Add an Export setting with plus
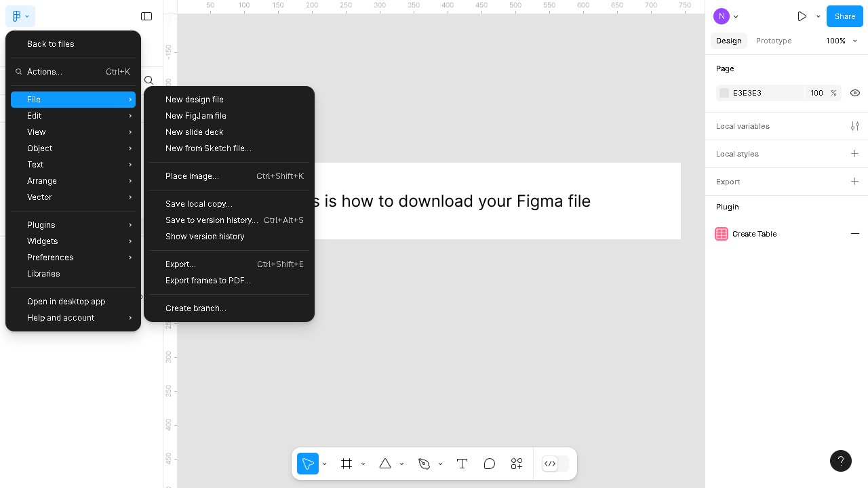The width and height of the screenshot is (868, 488). point(855,182)
